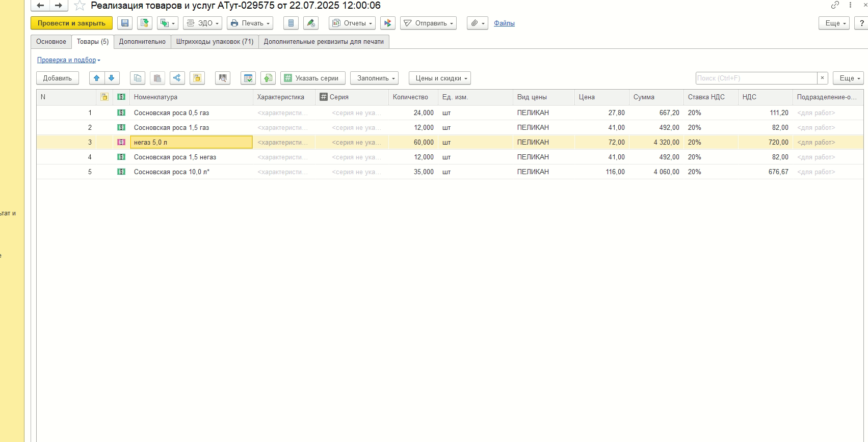This screenshot has width=868, height=442.
Task: Open Цены и скидки dropdown
Action: point(439,78)
